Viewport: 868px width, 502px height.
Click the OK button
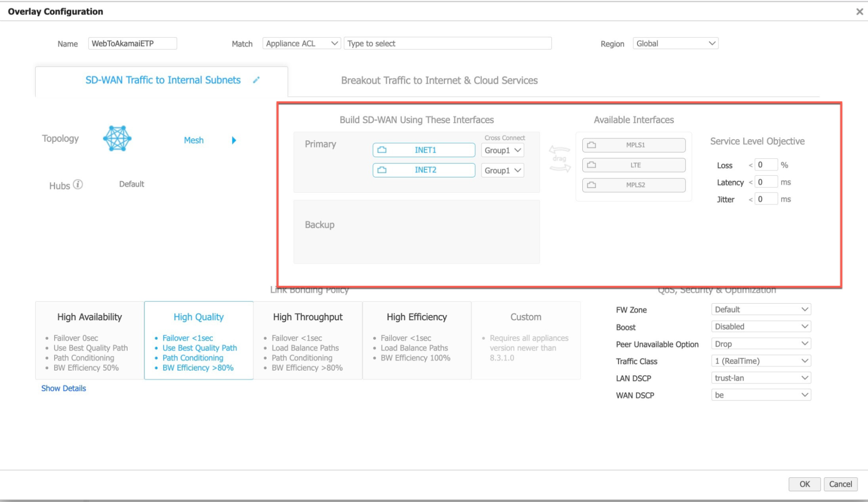coord(804,484)
